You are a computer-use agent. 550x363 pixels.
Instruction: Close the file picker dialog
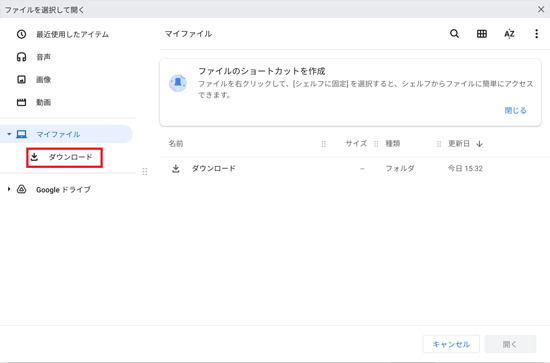(541, 9)
